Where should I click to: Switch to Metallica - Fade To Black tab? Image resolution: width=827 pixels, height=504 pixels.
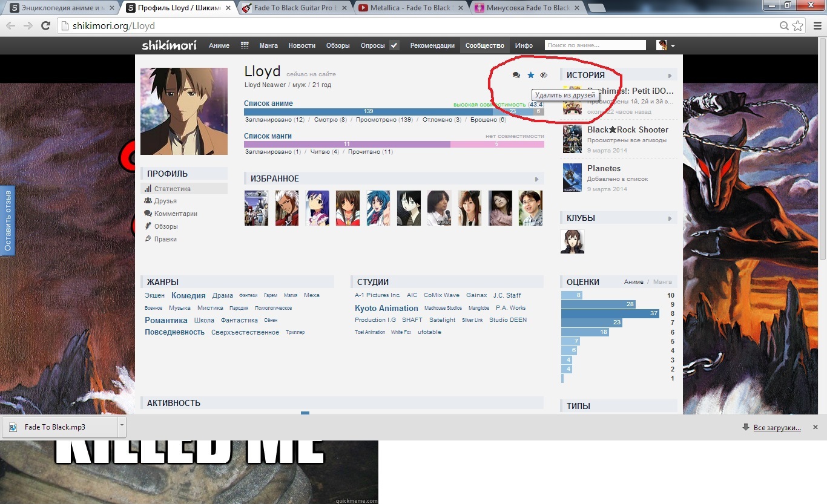(409, 8)
